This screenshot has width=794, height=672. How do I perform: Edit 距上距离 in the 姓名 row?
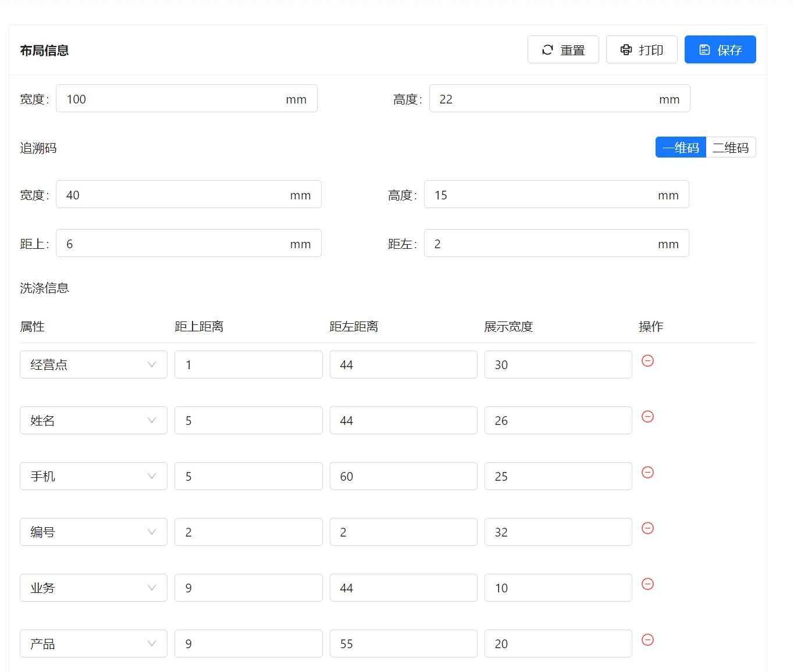pos(248,420)
